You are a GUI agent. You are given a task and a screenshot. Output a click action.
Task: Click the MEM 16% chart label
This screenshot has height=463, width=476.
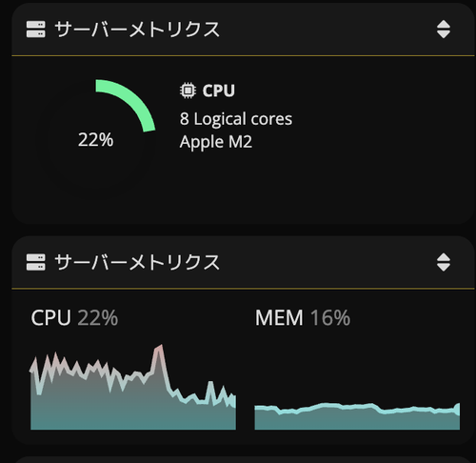pyautogui.click(x=303, y=317)
